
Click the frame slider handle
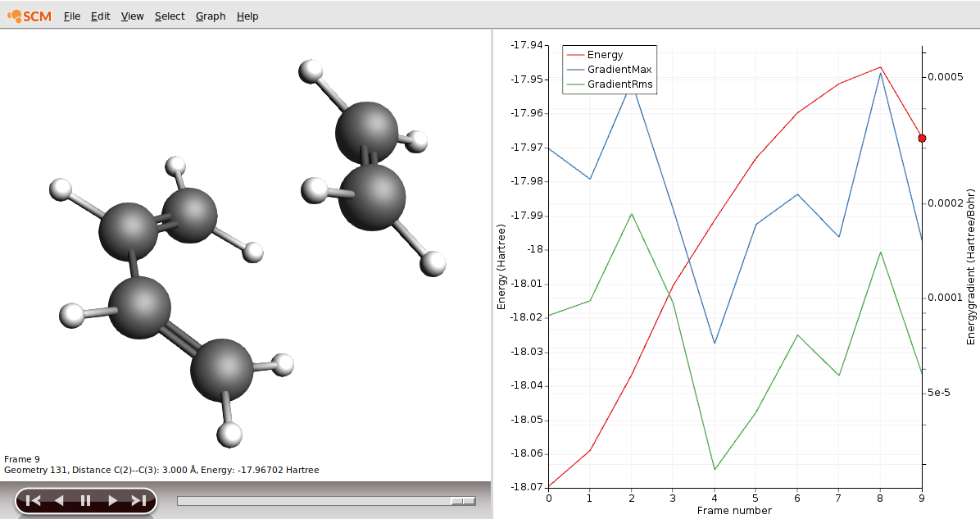tap(463, 500)
